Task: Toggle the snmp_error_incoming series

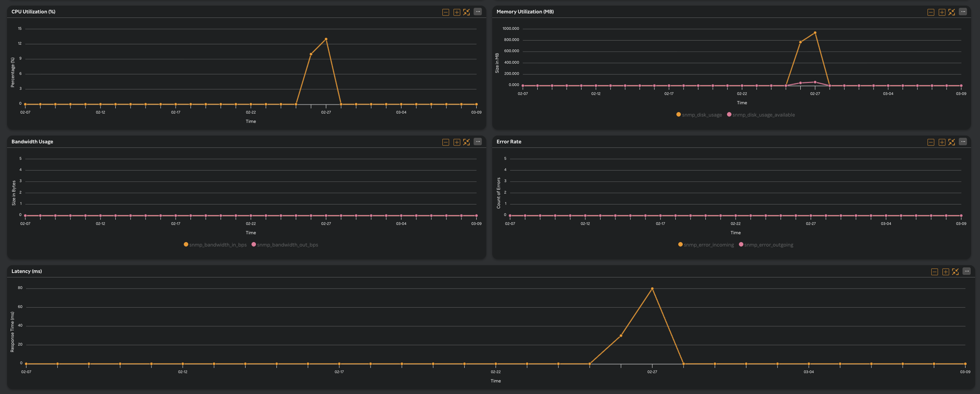Action: pyautogui.click(x=709, y=245)
